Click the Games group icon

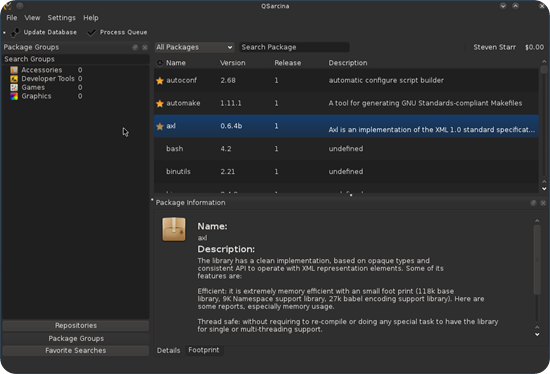point(14,87)
